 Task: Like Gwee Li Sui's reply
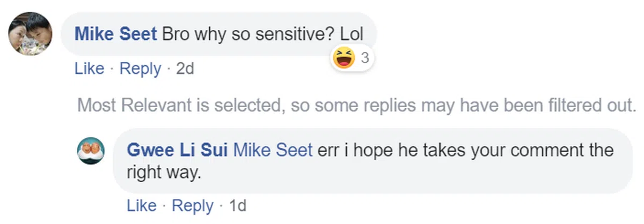(142, 206)
